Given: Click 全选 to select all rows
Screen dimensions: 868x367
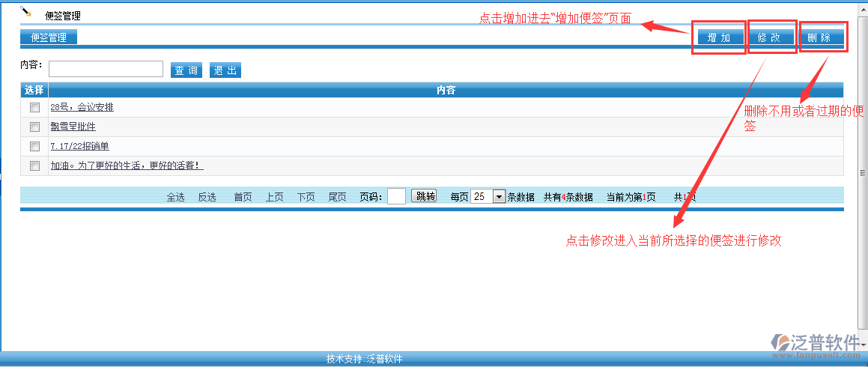Looking at the screenshot, I should (x=175, y=197).
